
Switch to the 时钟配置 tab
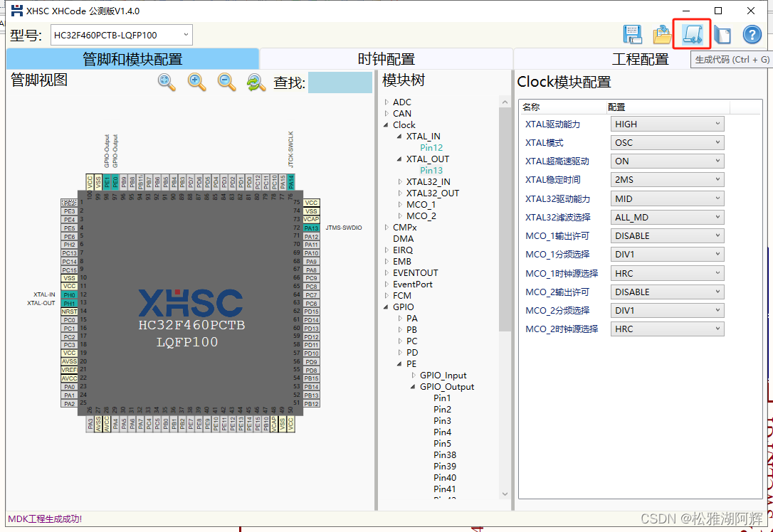coord(386,58)
